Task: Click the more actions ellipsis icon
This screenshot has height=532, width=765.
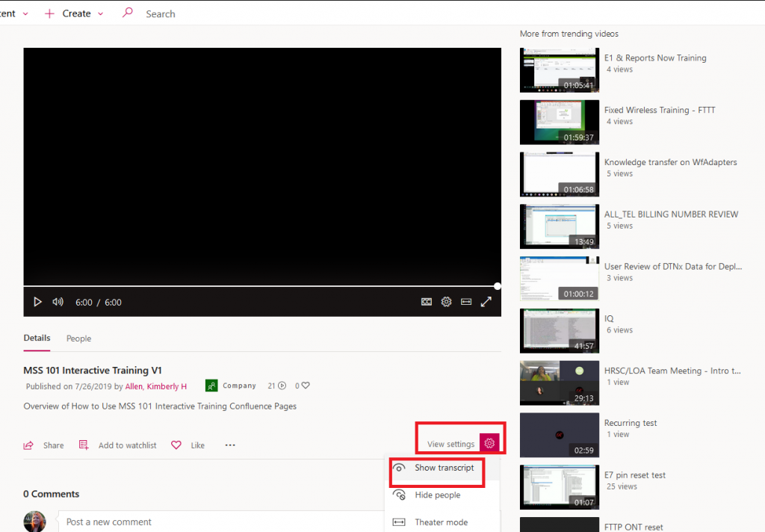Action: tap(229, 445)
